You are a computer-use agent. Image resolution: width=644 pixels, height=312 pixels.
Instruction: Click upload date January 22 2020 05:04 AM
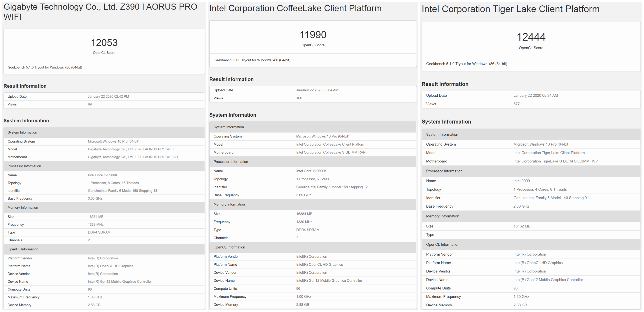pyautogui.click(x=317, y=90)
